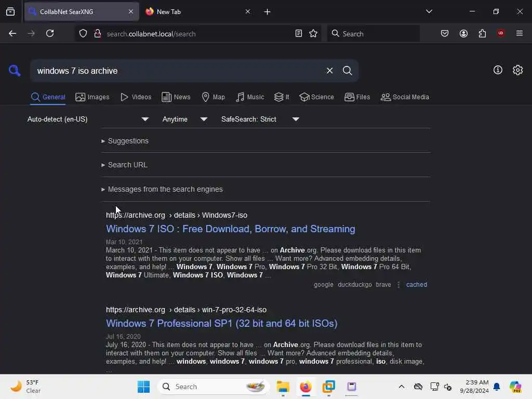Open the Firefox View icon
The image size is (532, 399).
(x=10, y=11)
